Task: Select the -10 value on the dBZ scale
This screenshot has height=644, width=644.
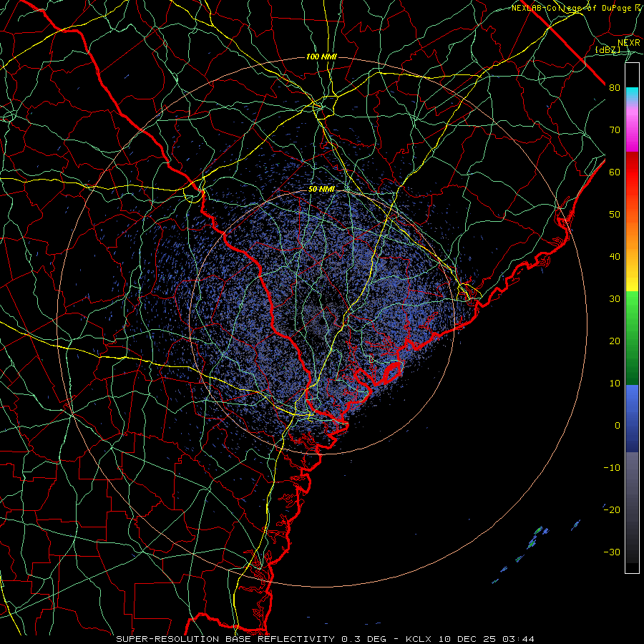Action: pos(612,467)
